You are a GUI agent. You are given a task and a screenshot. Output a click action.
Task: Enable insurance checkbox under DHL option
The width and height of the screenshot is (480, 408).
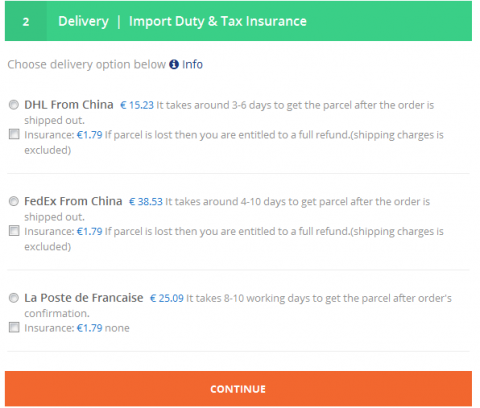(14, 134)
